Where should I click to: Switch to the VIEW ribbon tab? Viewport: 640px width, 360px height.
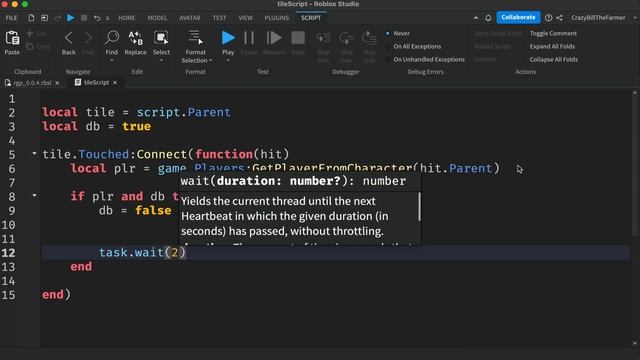(246, 18)
